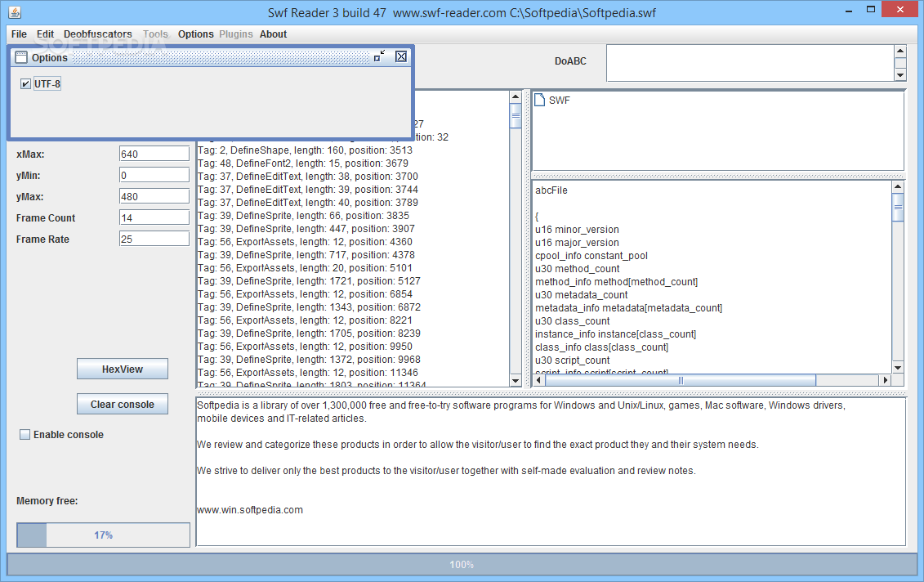924x582 pixels.
Task: Click the xMax input field
Action: click(154, 154)
